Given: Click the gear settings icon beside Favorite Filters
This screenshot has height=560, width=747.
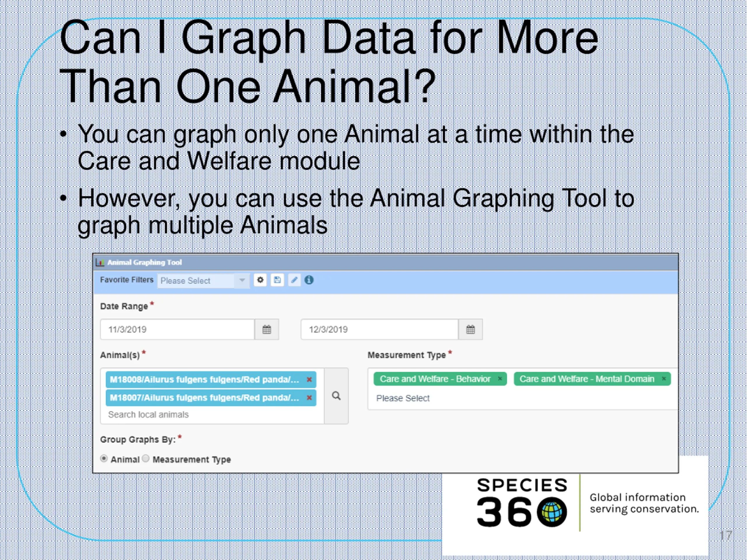Looking at the screenshot, I should tap(260, 280).
